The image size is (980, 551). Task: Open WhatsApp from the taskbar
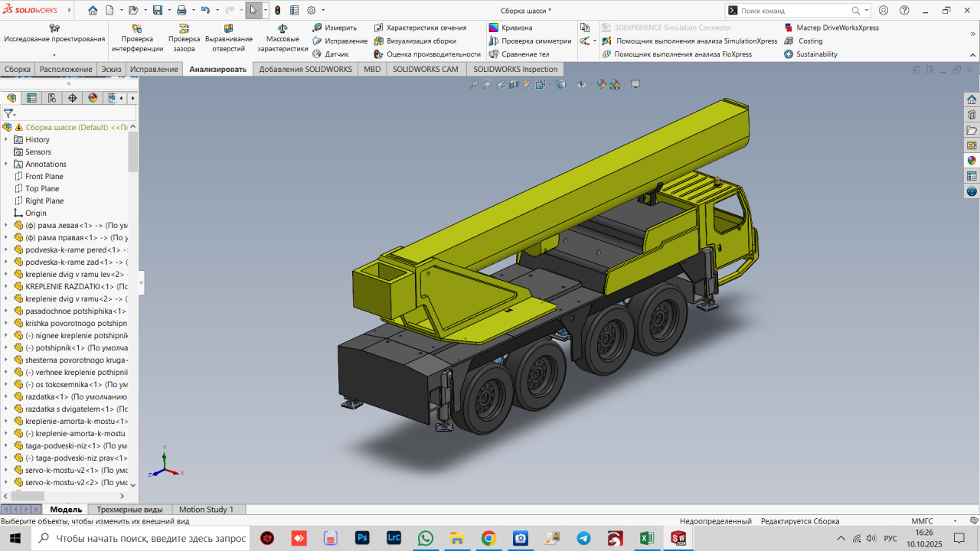pos(426,538)
